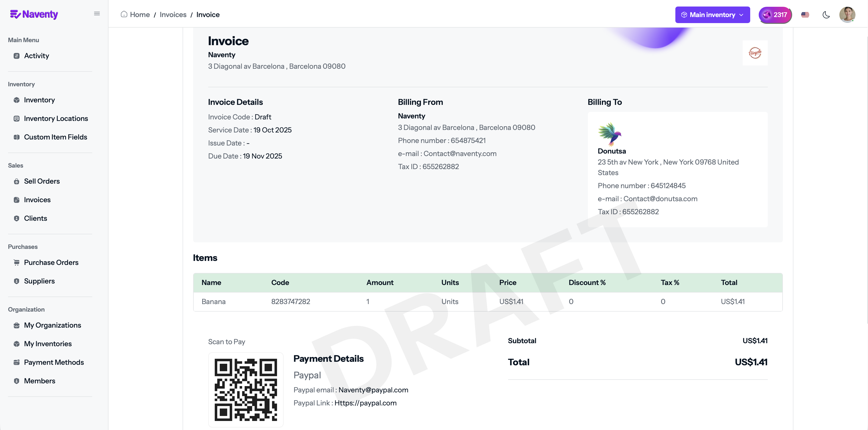Image resolution: width=868 pixels, height=430 pixels.
Task: Open Payment Methods menu item
Action: point(54,362)
